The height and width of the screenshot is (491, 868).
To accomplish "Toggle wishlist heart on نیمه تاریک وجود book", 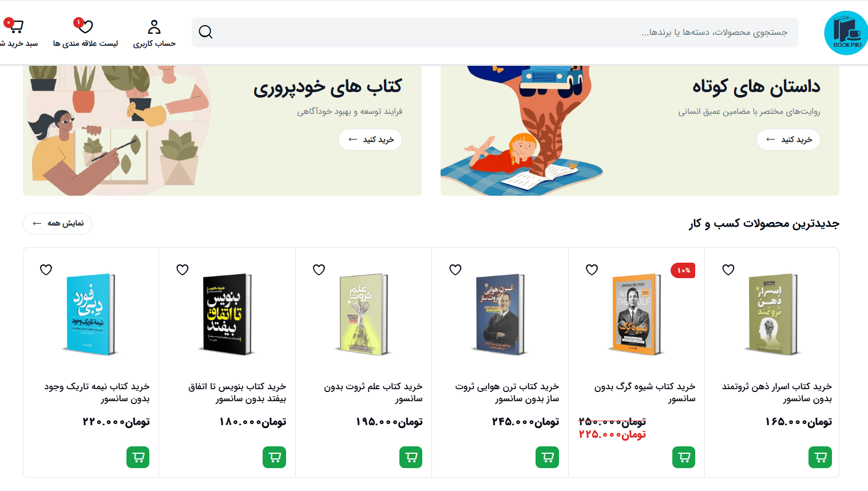I will click(x=46, y=270).
